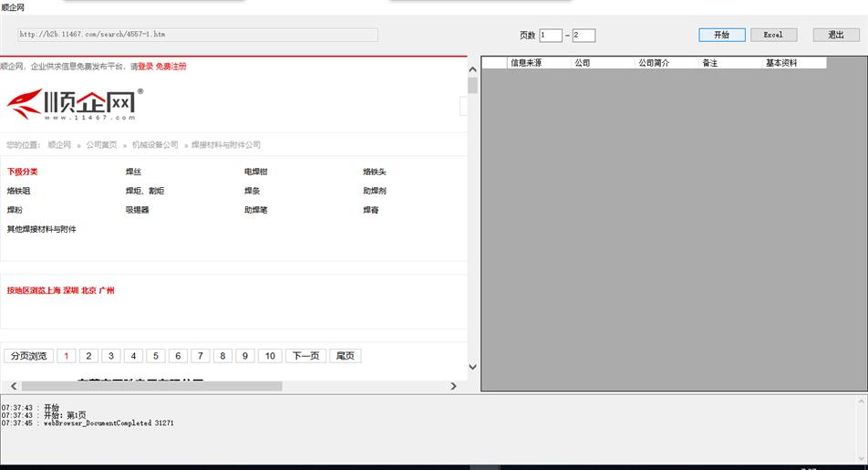868x470 pixels.
Task: Click the end page number field
Action: tap(584, 35)
